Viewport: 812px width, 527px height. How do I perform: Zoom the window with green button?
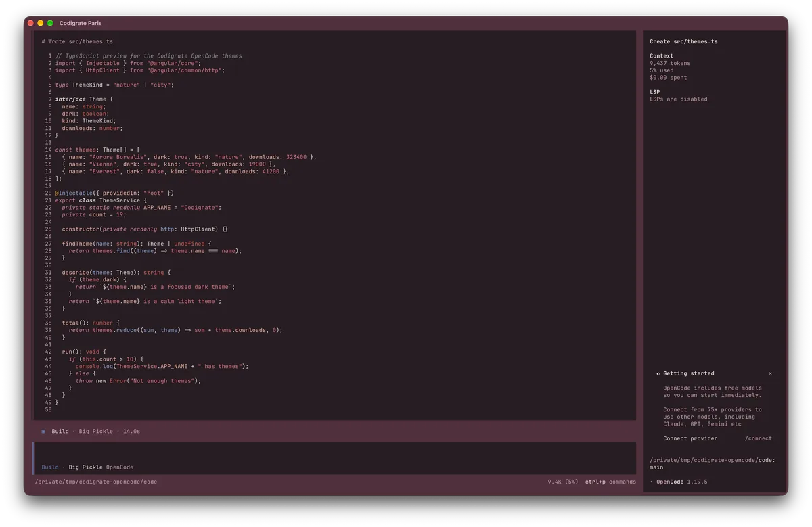50,23
